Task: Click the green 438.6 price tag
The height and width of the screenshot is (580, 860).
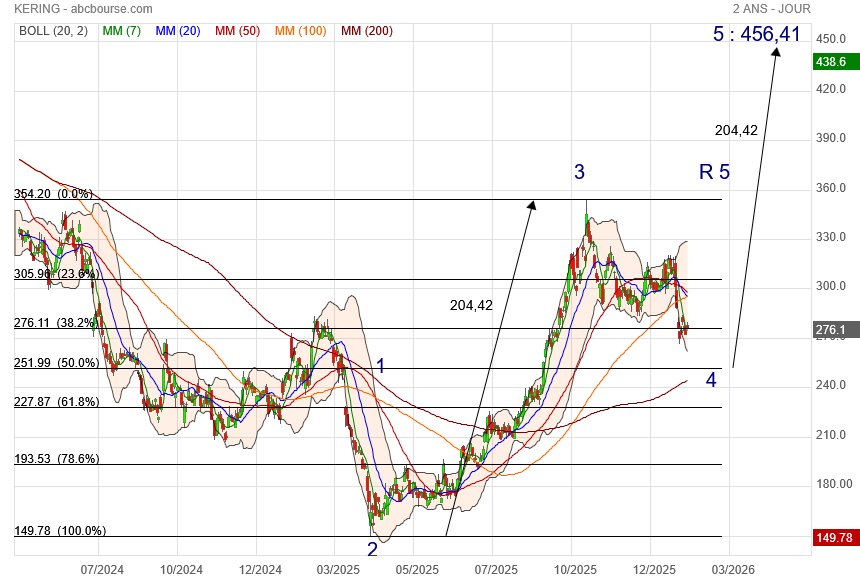Action: (835, 61)
